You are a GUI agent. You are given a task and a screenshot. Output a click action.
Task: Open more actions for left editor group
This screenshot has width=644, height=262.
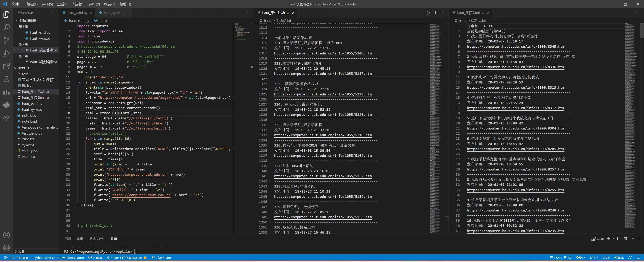click(x=247, y=13)
